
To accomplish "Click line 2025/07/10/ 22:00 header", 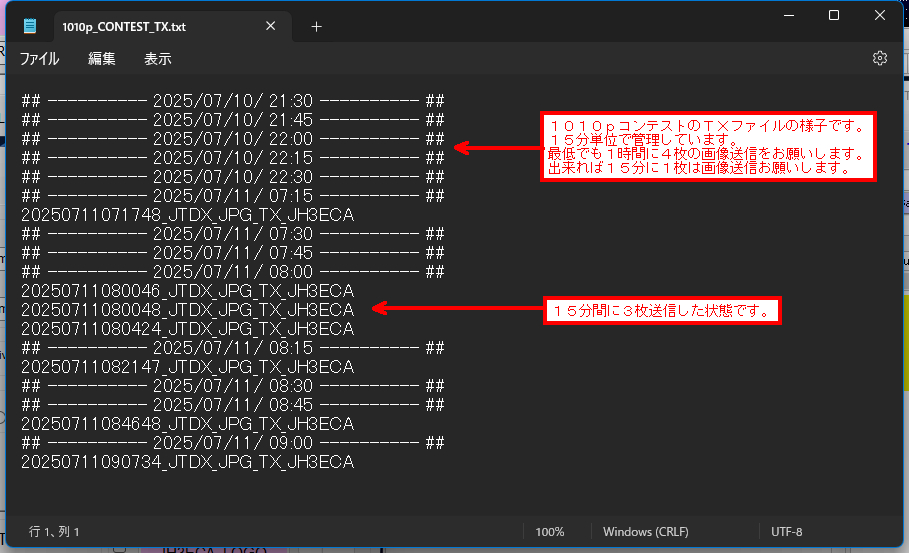I will click(x=232, y=139).
